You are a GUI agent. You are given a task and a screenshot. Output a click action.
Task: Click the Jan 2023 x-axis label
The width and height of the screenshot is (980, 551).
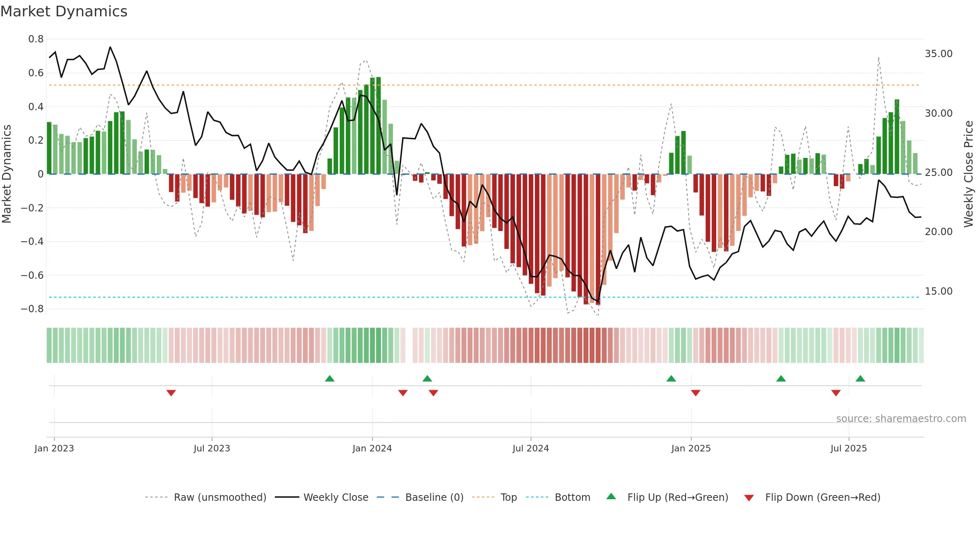click(54, 448)
